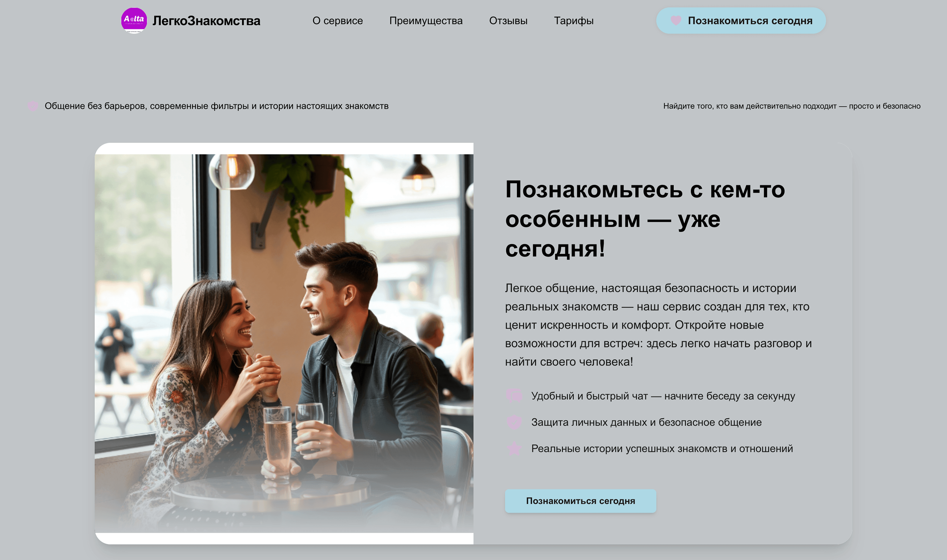Image resolution: width=947 pixels, height=560 pixels.
Task: Click the heart icon beside barrier-free communication text
Action: click(33, 106)
